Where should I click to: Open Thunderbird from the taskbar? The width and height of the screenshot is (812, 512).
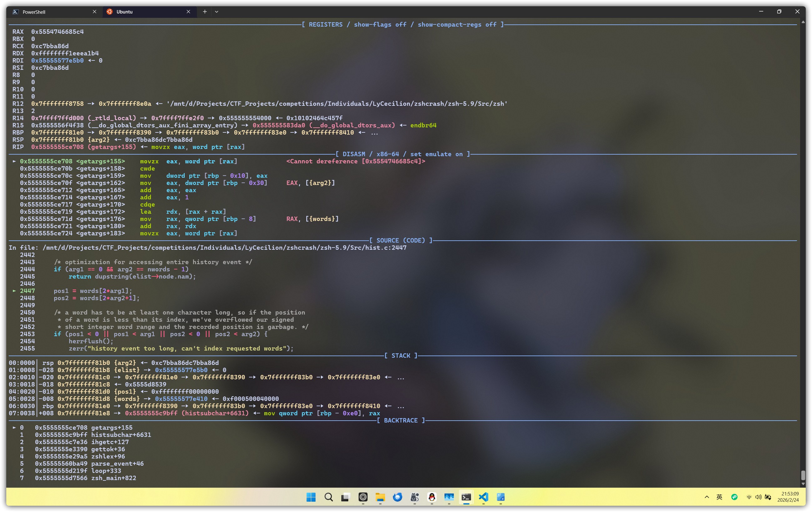[x=397, y=497]
